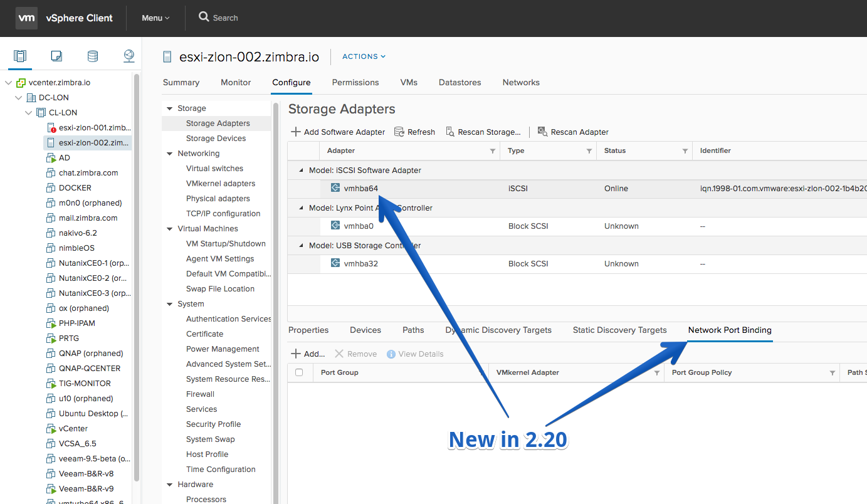Collapse the Hardware configuration section
Image resolution: width=867 pixels, height=504 pixels.
tap(169, 485)
